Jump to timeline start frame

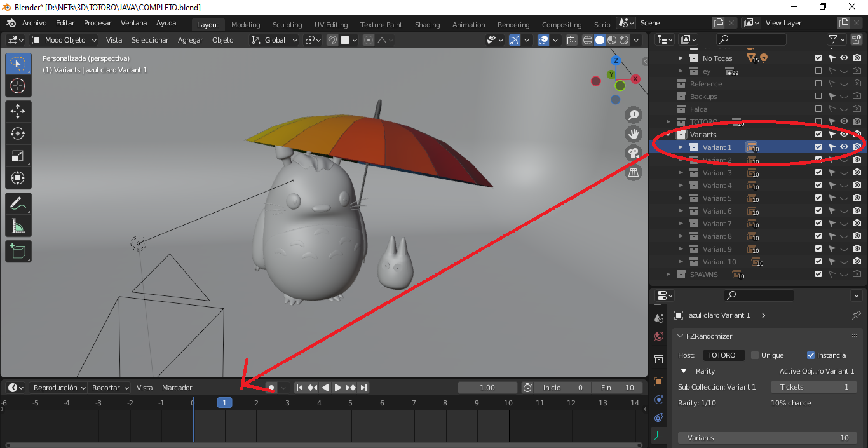tap(300, 388)
